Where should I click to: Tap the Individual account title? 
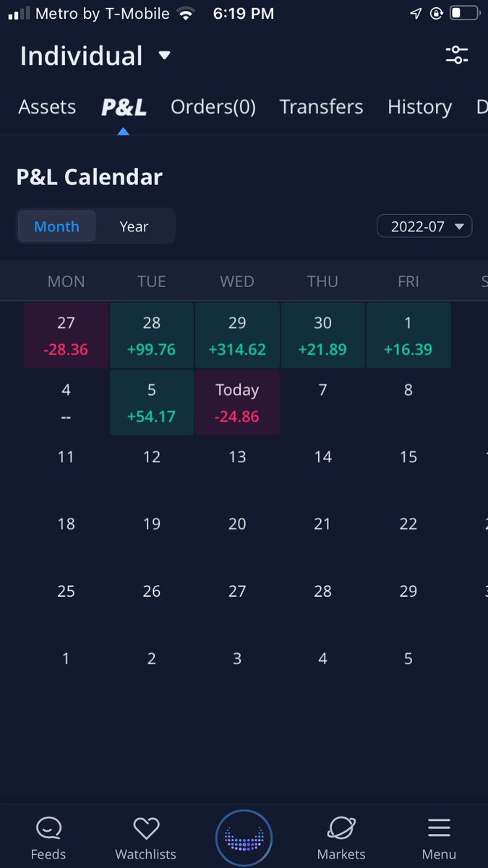pyautogui.click(x=81, y=56)
